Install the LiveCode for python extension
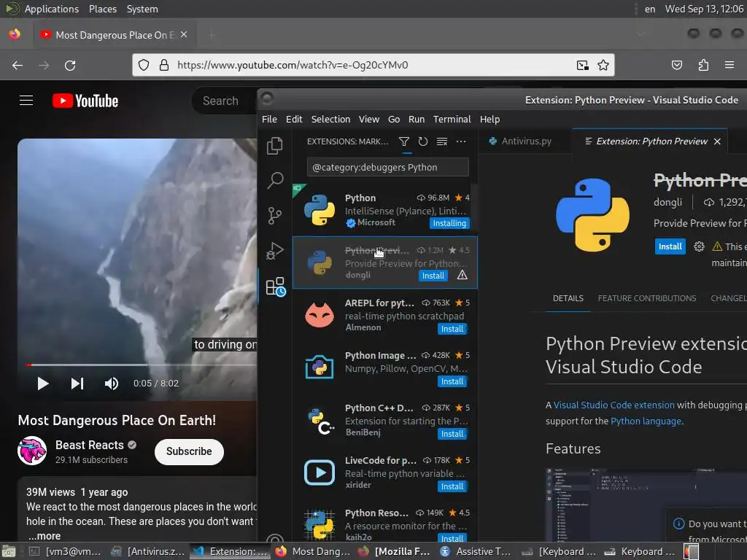The height and width of the screenshot is (560, 747). point(452,486)
